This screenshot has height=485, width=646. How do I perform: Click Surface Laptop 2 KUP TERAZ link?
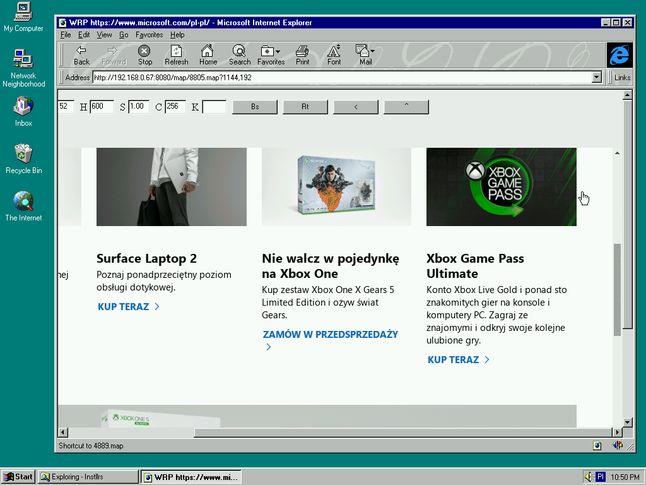pyautogui.click(x=128, y=307)
